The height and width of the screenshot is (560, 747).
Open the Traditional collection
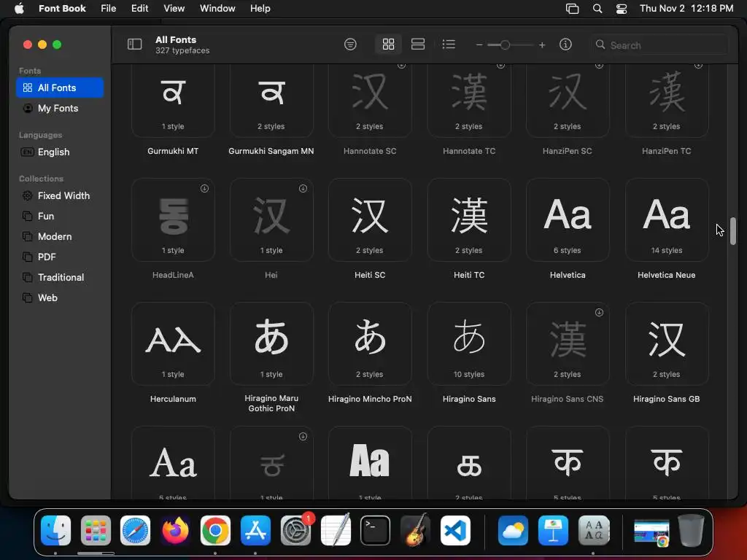tap(60, 278)
